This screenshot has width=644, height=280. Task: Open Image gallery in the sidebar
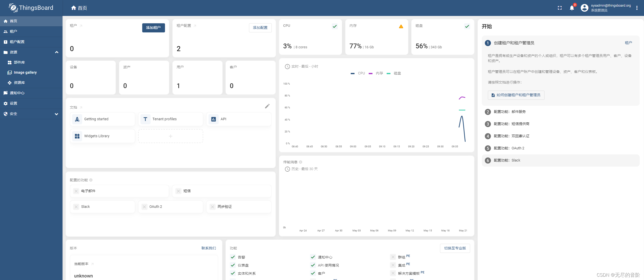tap(25, 73)
